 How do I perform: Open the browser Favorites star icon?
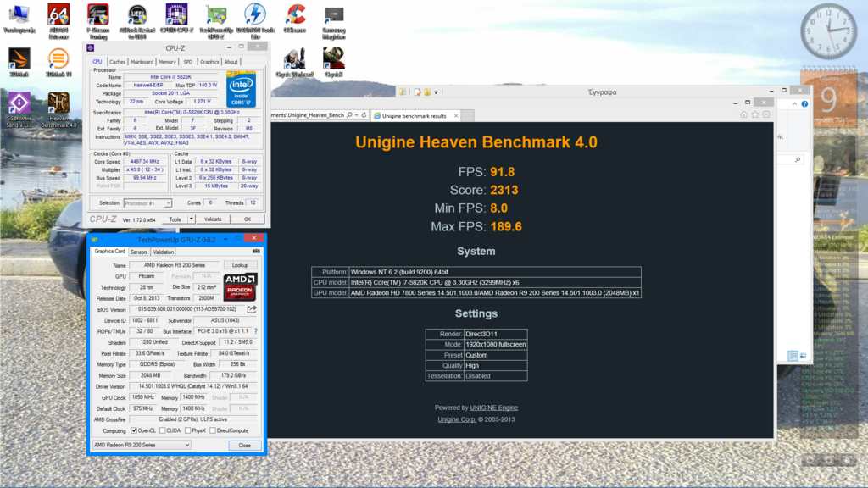click(755, 114)
